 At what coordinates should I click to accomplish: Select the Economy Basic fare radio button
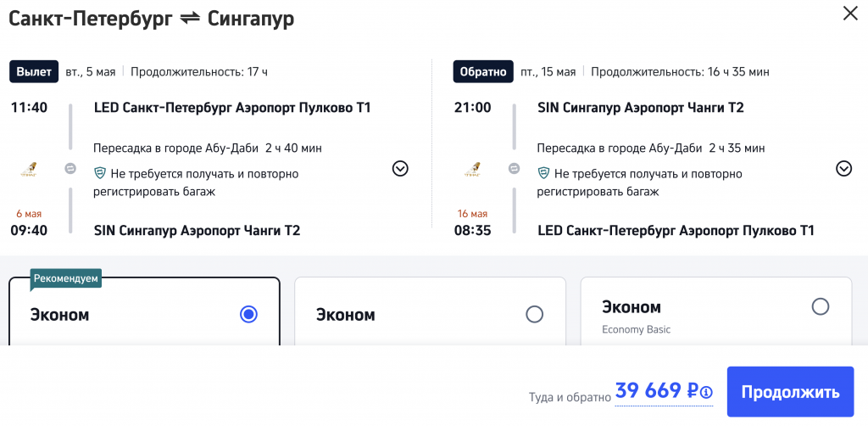point(820,306)
